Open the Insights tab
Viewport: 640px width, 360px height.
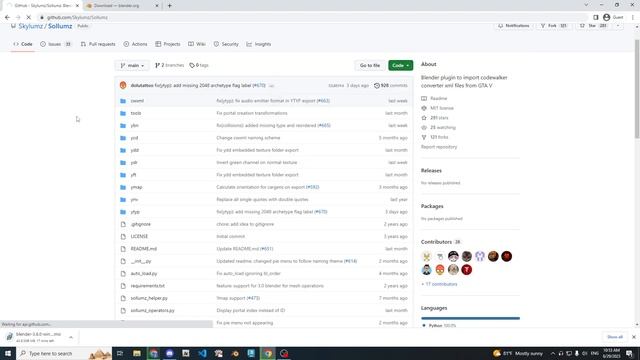259,44
